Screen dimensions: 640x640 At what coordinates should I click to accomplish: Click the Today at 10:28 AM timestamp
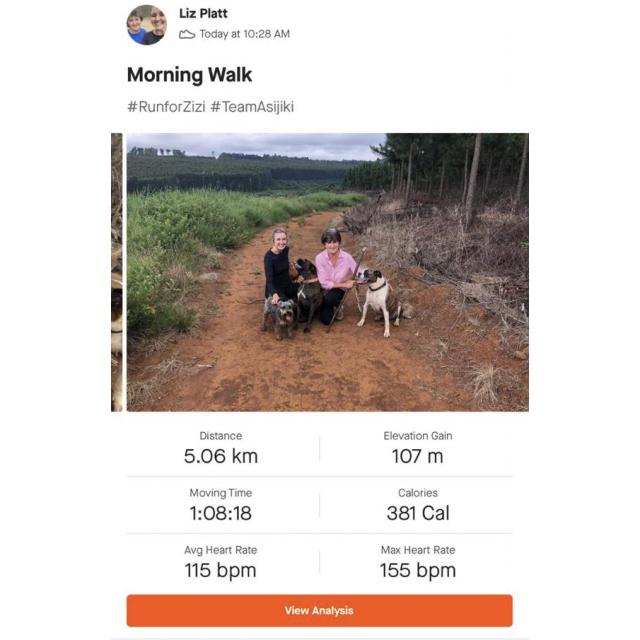point(244,34)
